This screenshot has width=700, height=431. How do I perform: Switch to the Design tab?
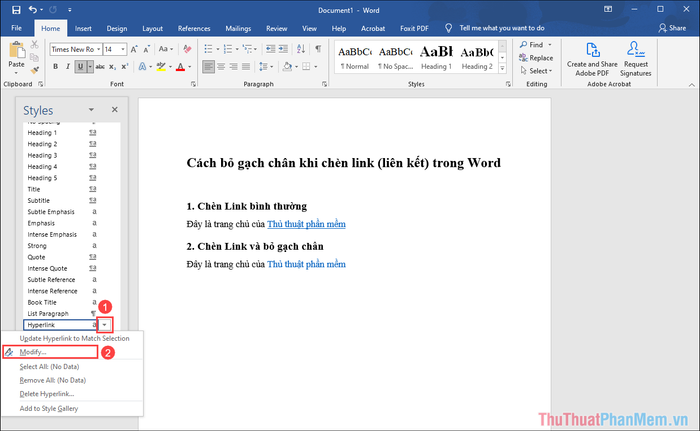click(x=117, y=28)
